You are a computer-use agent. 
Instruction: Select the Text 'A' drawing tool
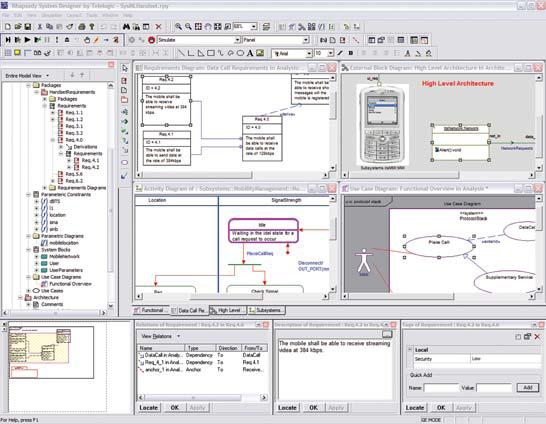coord(250,53)
